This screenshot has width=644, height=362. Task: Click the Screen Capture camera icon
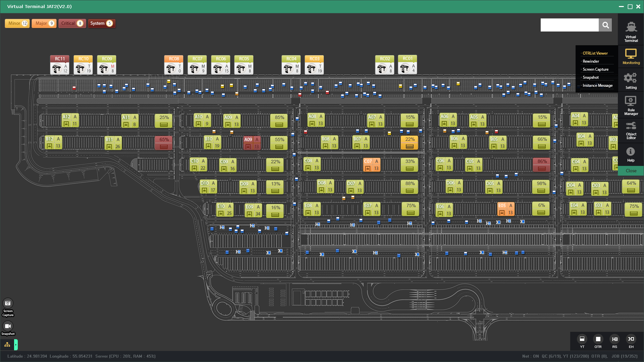[x=8, y=304]
